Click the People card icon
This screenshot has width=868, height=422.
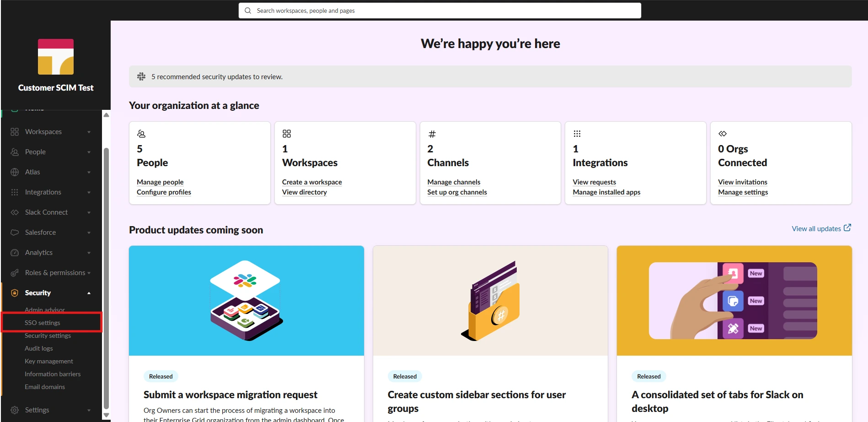coord(141,134)
